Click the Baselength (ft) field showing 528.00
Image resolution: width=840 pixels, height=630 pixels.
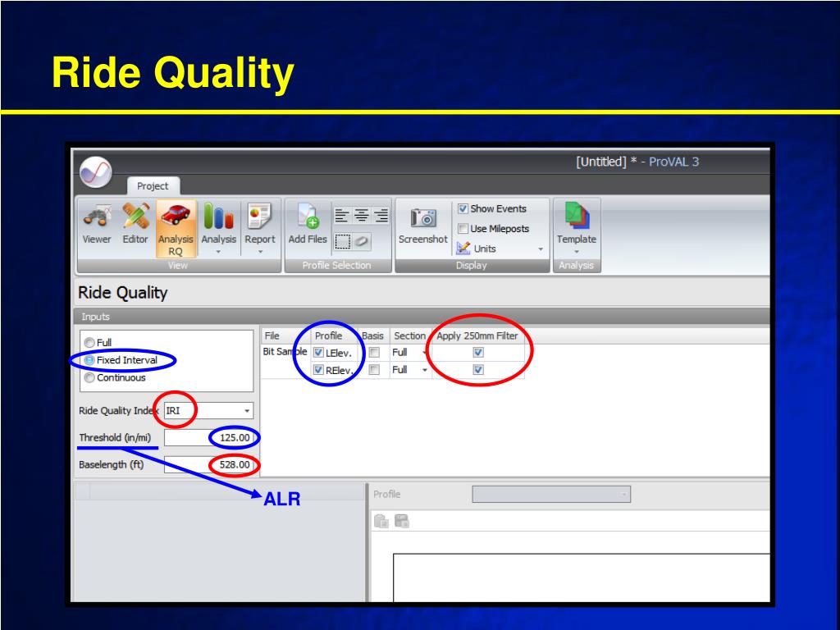(x=209, y=464)
